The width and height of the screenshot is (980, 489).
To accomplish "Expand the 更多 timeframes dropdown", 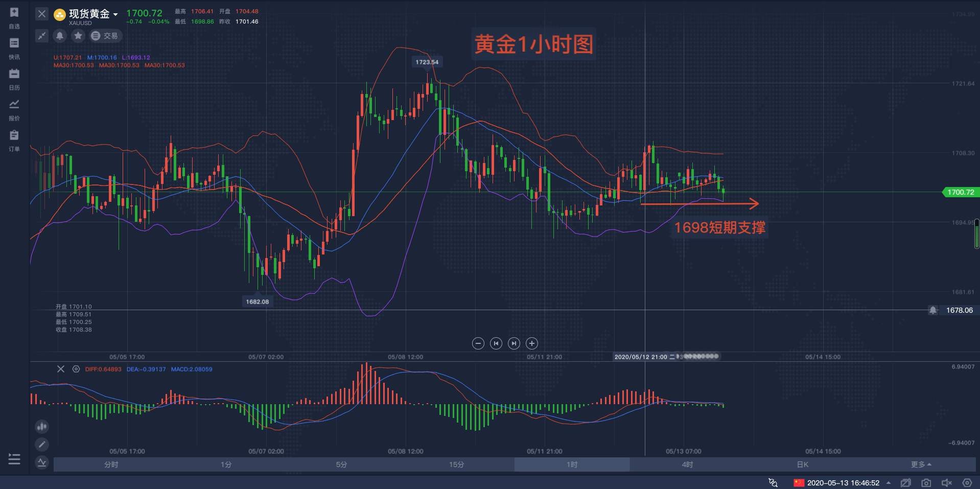I will tap(921, 464).
